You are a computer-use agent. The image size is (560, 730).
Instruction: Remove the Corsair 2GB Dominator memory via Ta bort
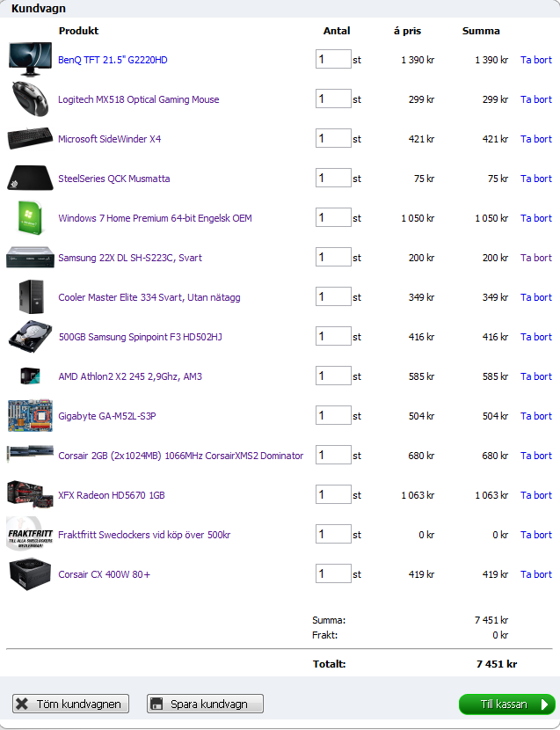tap(536, 456)
